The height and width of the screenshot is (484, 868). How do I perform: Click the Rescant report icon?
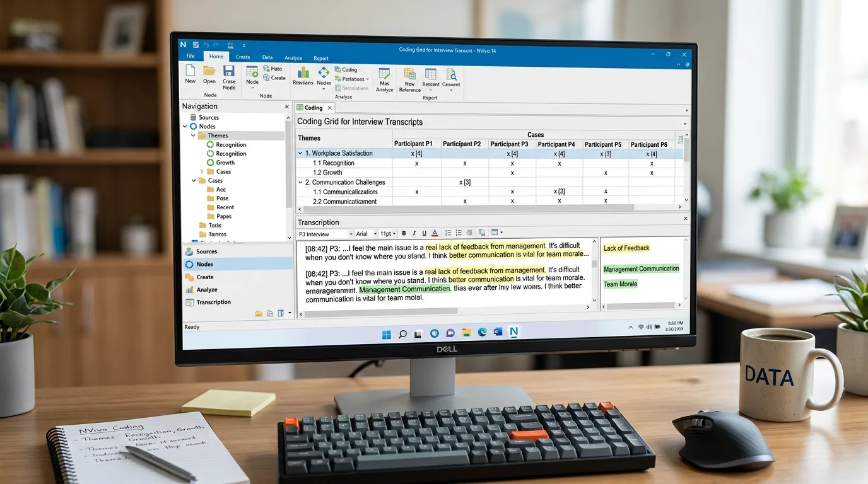(x=431, y=74)
